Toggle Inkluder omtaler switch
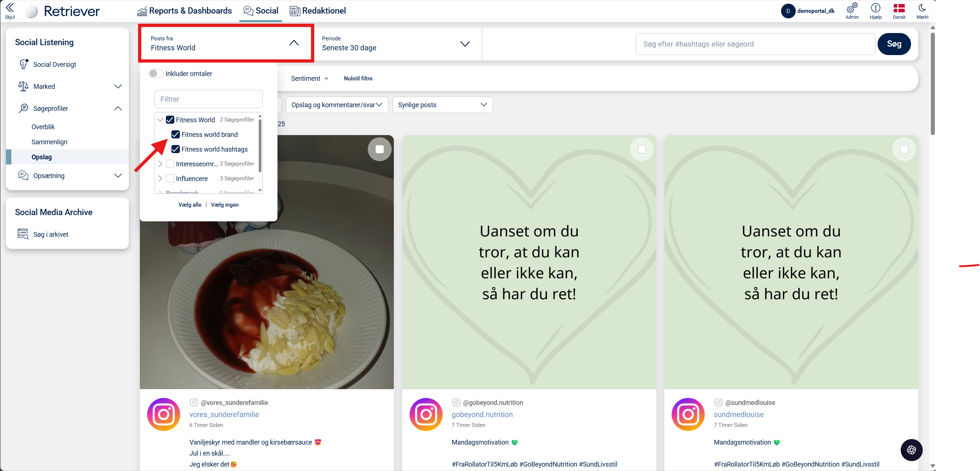 [156, 73]
